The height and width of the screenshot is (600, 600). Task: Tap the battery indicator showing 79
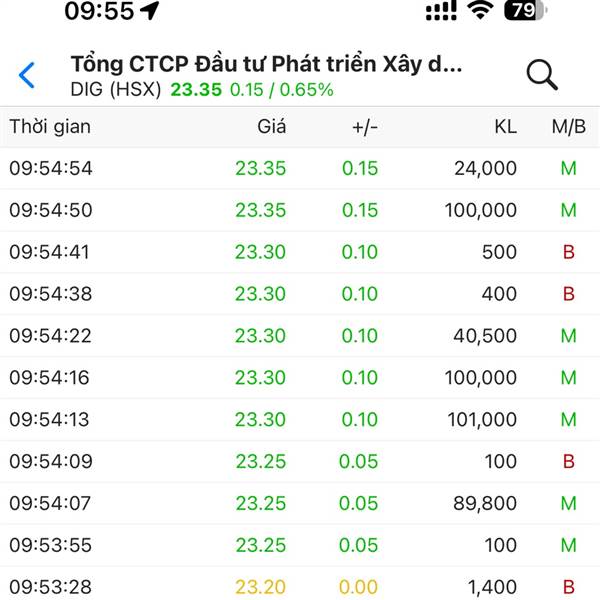click(525, 10)
